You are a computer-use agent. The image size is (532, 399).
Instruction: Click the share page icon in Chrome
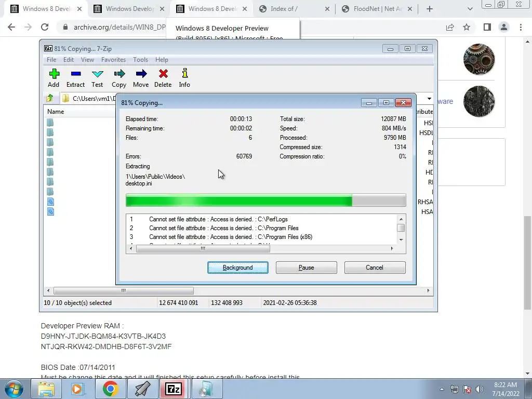(450, 27)
